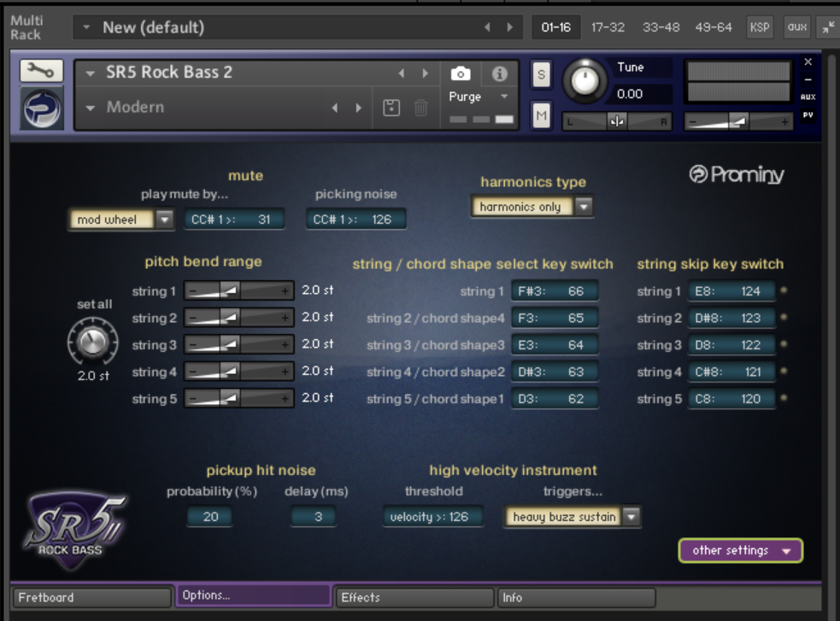The image size is (840, 621).
Task: Collapse the rack with the minimize arrows icon
Action: point(828,26)
